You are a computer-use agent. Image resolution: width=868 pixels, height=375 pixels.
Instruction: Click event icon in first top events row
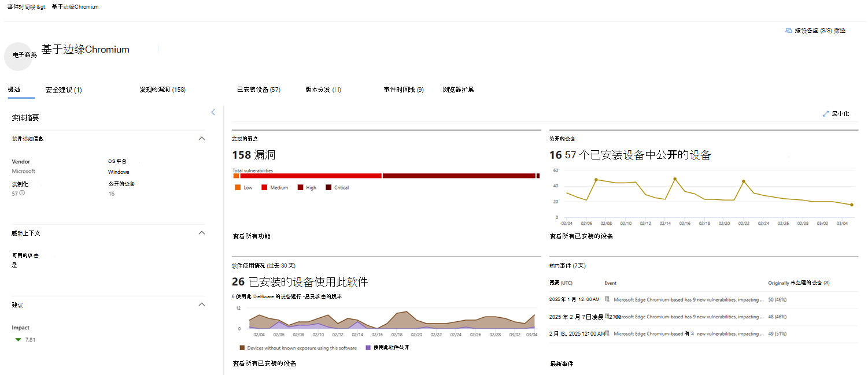[x=607, y=299]
